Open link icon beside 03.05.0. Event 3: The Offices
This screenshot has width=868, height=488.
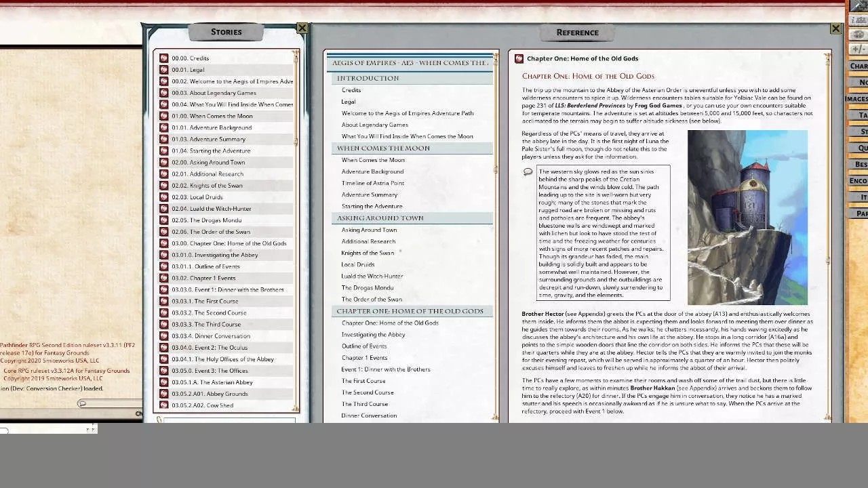pyautogui.click(x=163, y=371)
